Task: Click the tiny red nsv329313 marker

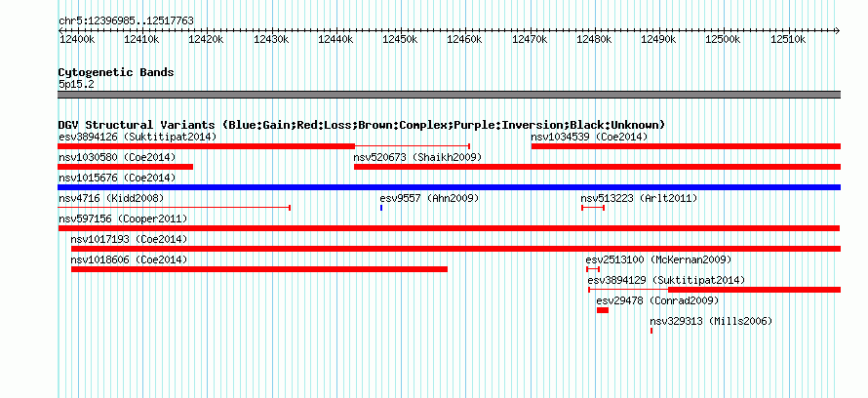Action: 651,331
